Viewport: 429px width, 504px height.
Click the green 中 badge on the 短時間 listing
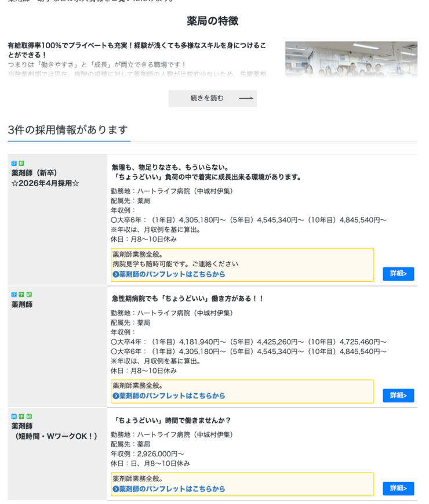pyautogui.click(x=21, y=416)
